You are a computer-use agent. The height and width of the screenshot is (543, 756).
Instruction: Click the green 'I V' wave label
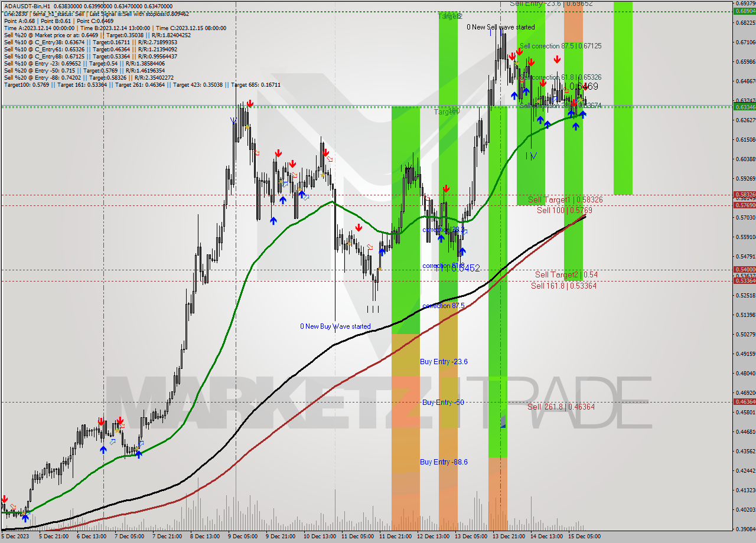(531, 156)
